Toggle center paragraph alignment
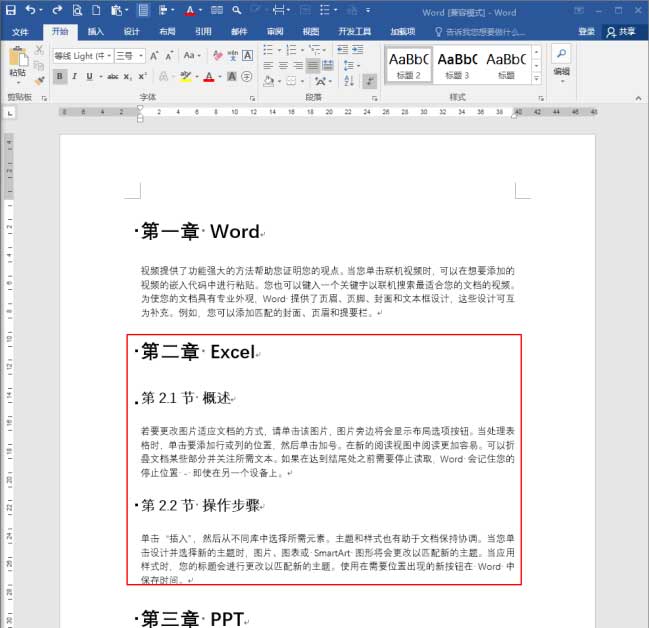649x628 pixels. pos(284,65)
